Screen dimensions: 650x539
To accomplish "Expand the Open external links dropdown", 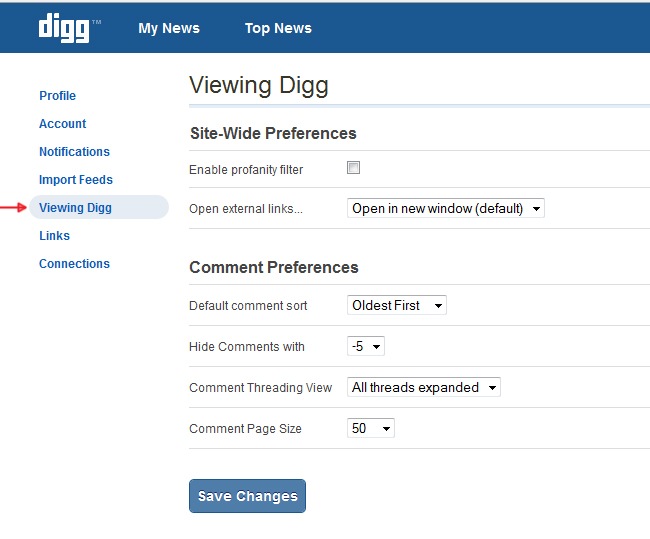I will 446,208.
